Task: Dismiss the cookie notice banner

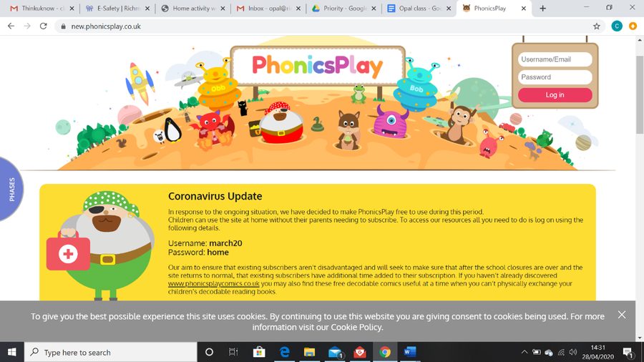Action: [x=622, y=315]
